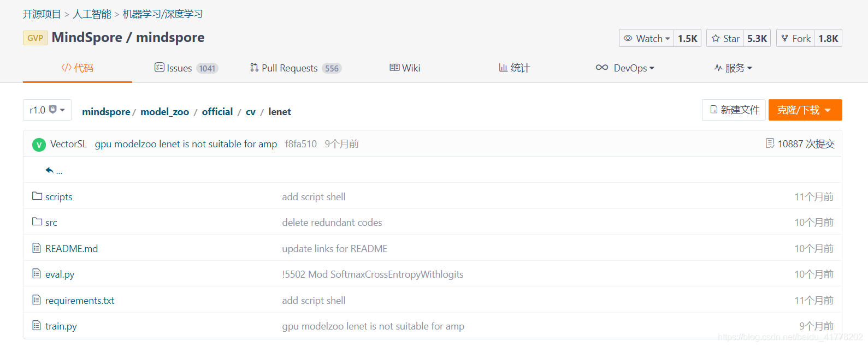Open the scripts folder
The width and height of the screenshot is (868, 347).
click(58, 196)
